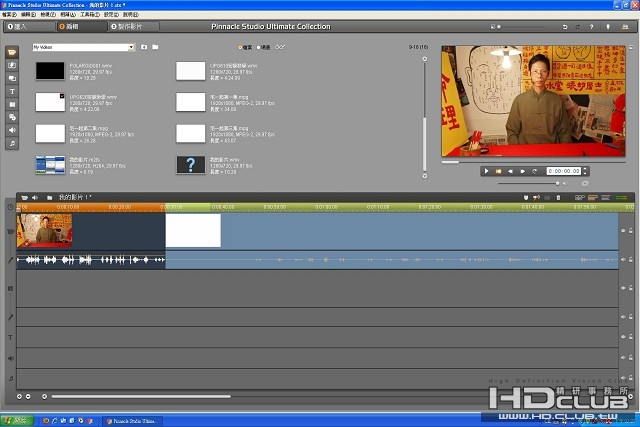The width and height of the screenshot is (640, 427).
Task: Click the Pinnacle Studio taskbar button
Action: coord(131,421)
